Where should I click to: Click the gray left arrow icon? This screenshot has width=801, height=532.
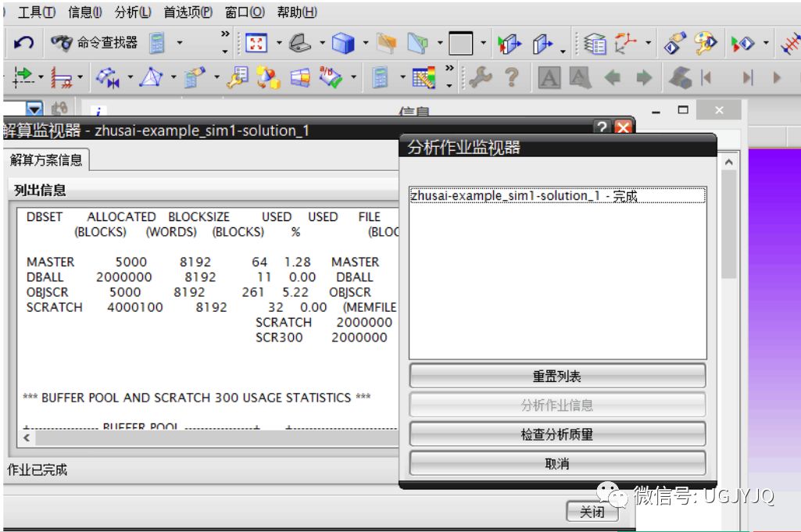[x=612, y=77]
